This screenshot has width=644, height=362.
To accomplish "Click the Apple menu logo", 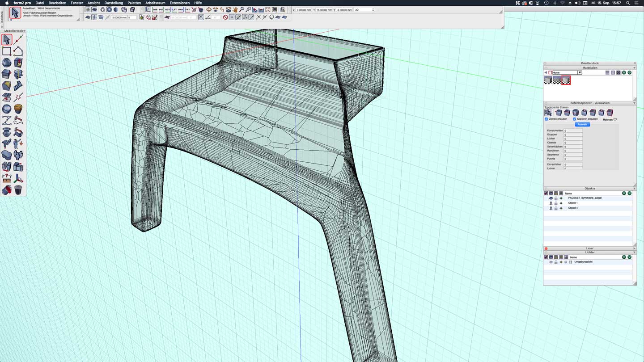I will point(7,3).
